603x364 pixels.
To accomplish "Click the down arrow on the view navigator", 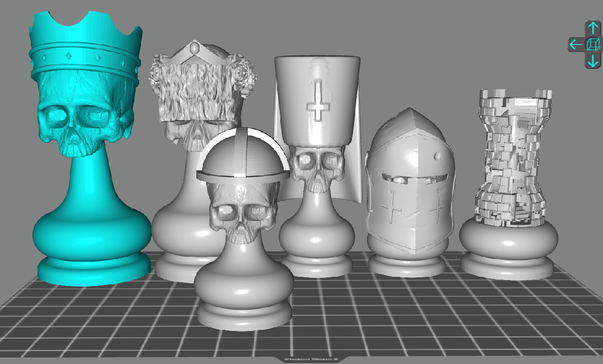I will pyautogui.click(x=593, y=61).
